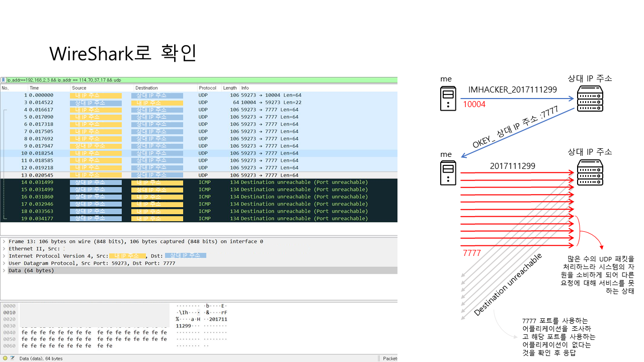Select ICMP packet 16 at 0.031860

pos(199,197)
